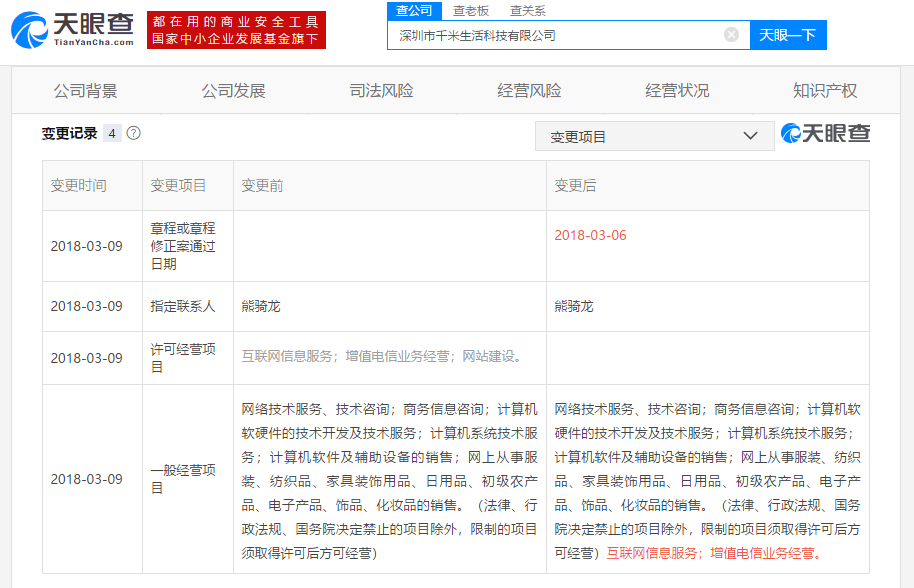This screenshot has width=914, height=588.
Task: Open the help icon beside 变更记录
Action: [x=133, y=133]
